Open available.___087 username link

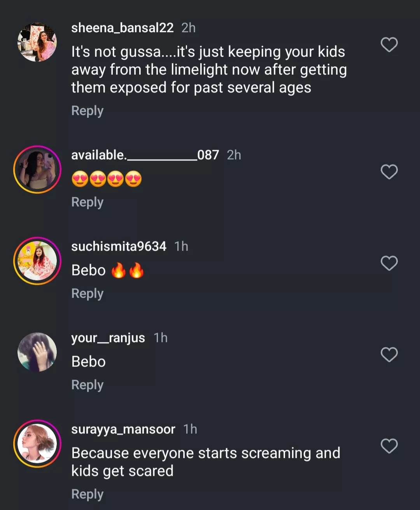pos(145,155)
